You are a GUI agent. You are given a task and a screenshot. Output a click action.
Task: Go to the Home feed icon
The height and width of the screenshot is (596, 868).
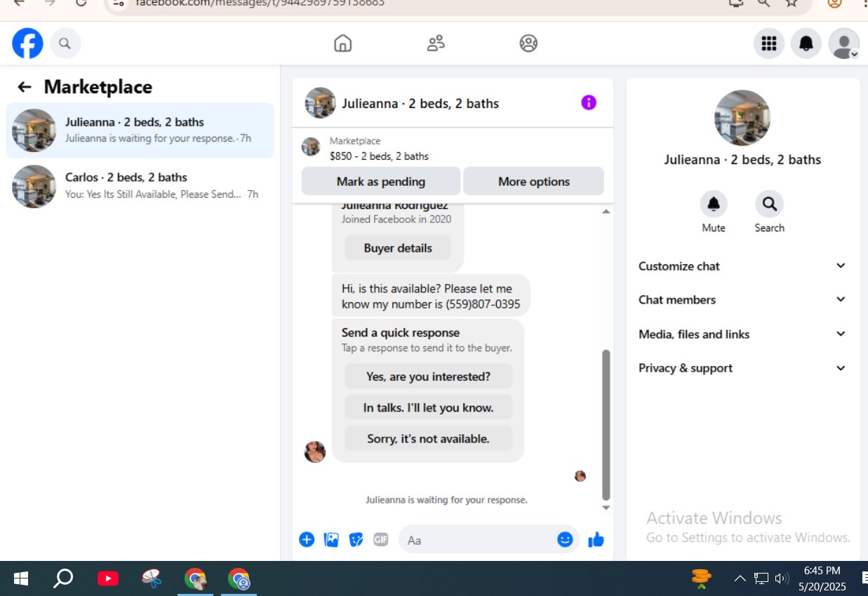click(342, 43)
